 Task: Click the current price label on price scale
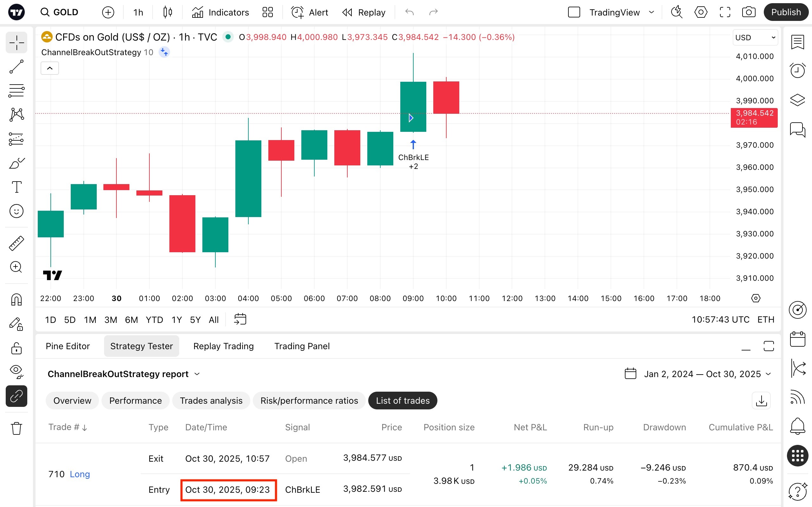pos(754,118)
